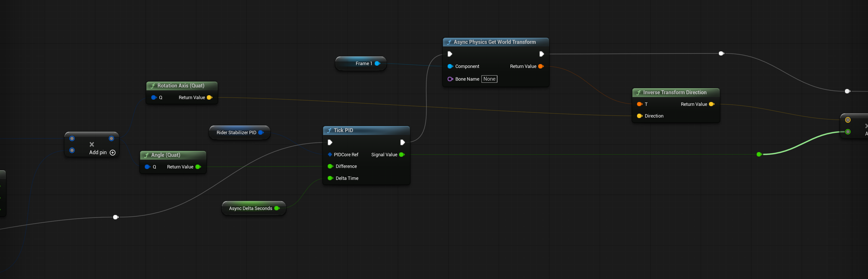Screen dimensions: 868x279
Task: Click the Add pin plus icon
Action: 112,153
